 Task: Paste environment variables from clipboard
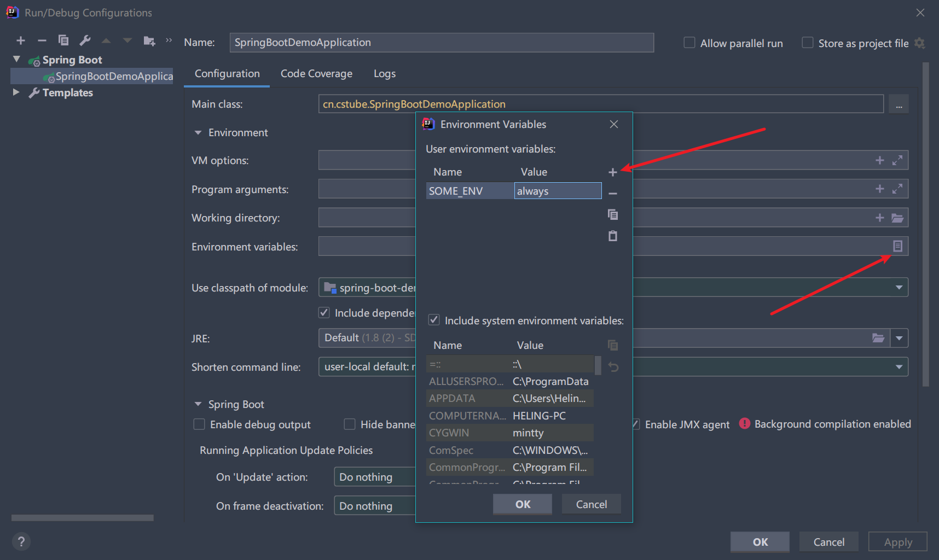pyautogui.click(x=613, y=236)
